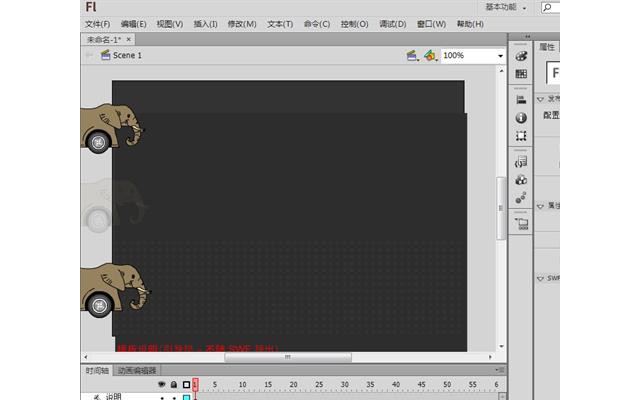Open the 插入(I) menu
Viewport: 640px width, 400px height.
205,24
